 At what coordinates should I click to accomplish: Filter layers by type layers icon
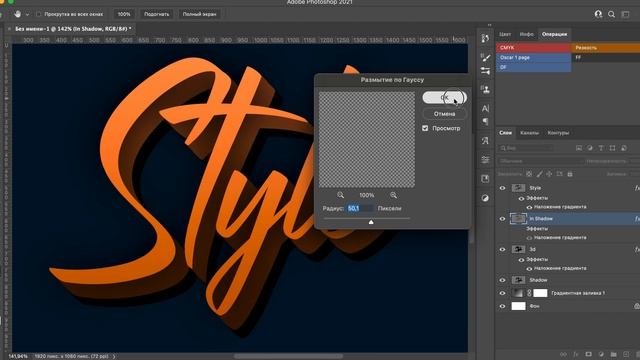tap(601, 148)
